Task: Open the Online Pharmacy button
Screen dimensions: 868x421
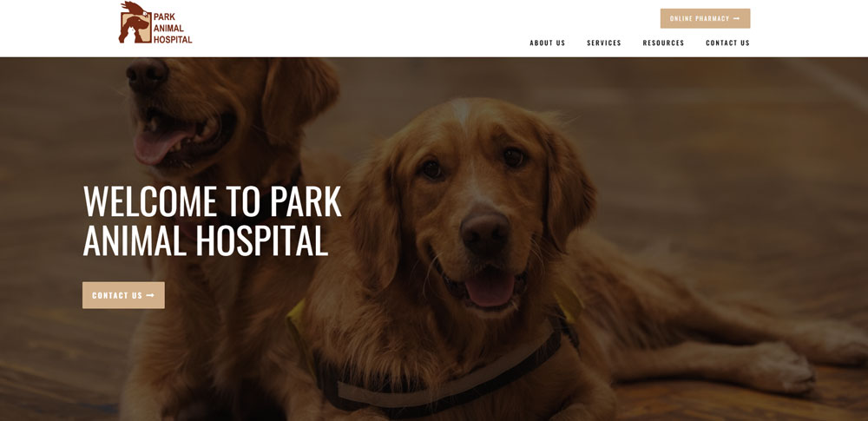Action: tap(705, 18)
